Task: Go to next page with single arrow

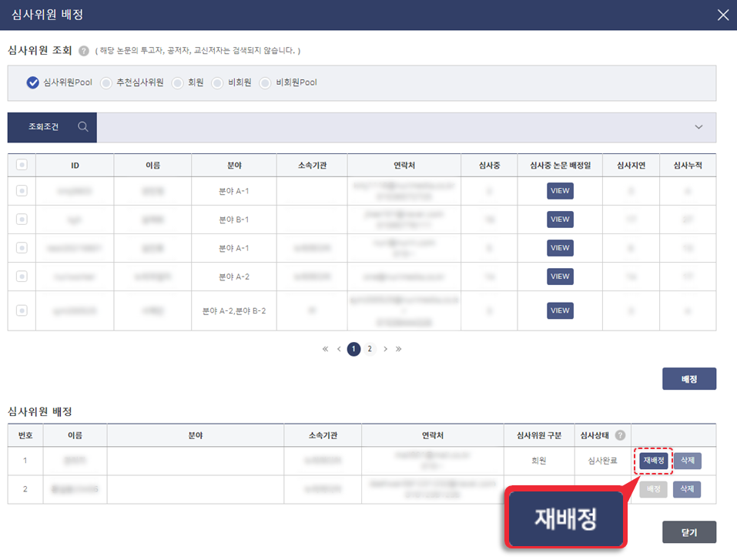Action: click(x=385, y=349)
